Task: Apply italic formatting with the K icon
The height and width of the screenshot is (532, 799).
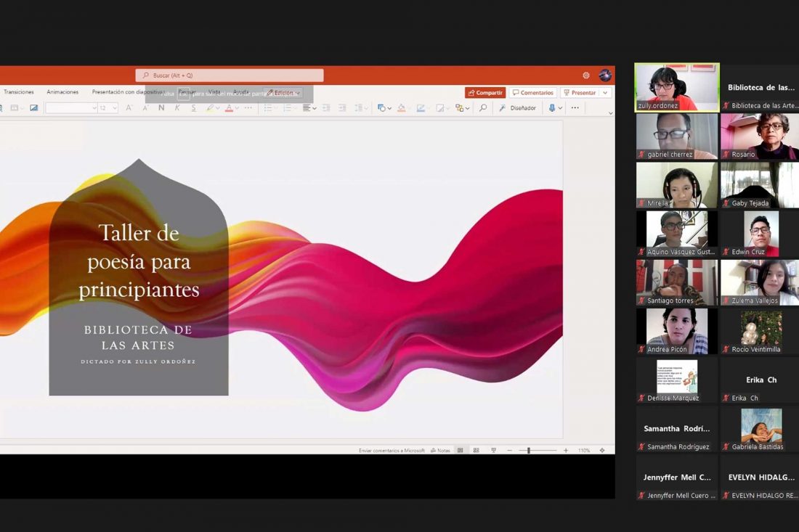Action: 177,107
